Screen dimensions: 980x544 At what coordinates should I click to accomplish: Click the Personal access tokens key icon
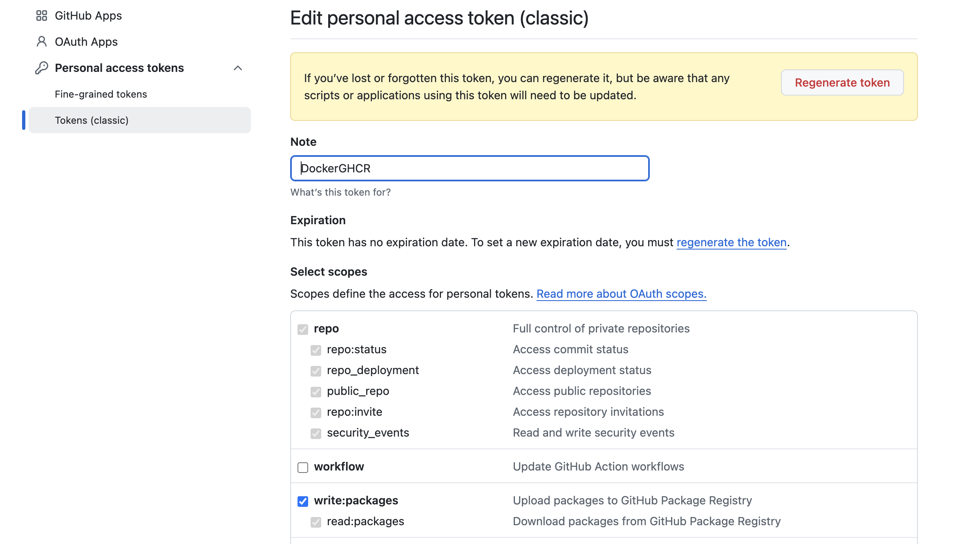[x=41, y=68]
